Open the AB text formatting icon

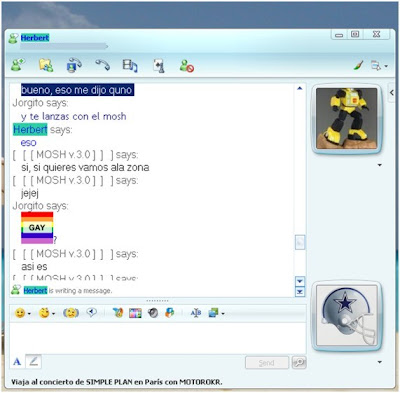(196, 313)
